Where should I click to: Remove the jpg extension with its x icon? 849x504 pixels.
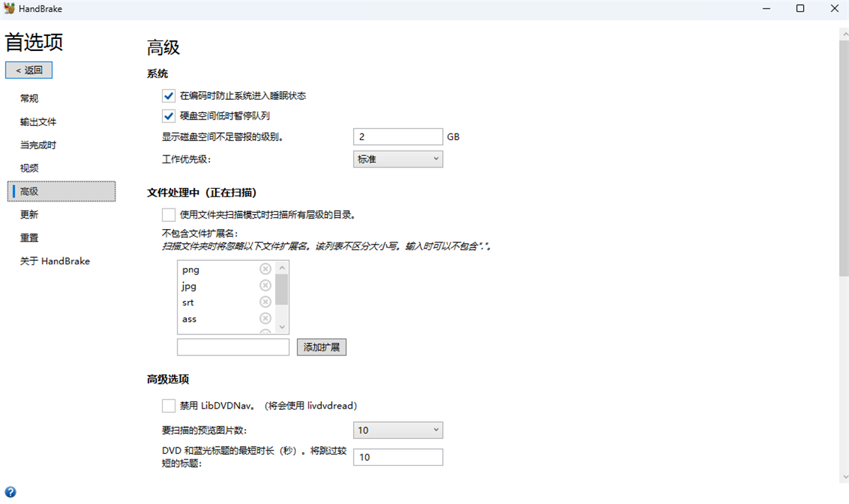point(265,285)
